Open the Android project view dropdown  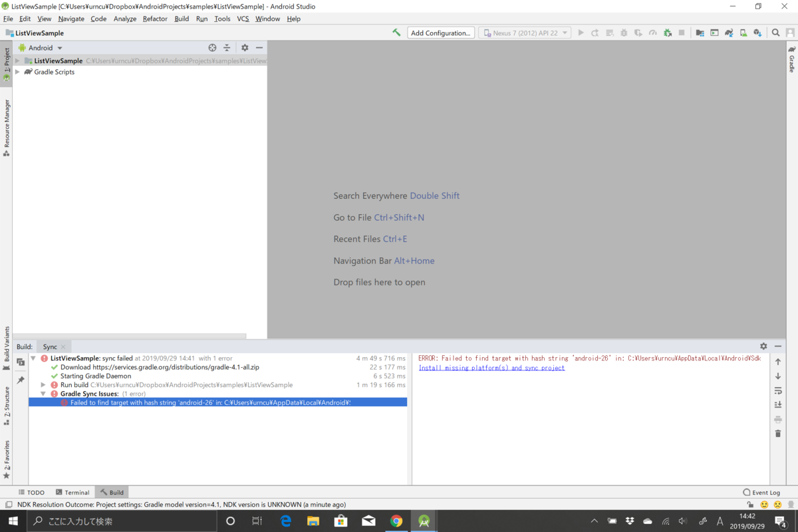click(40, 48)
